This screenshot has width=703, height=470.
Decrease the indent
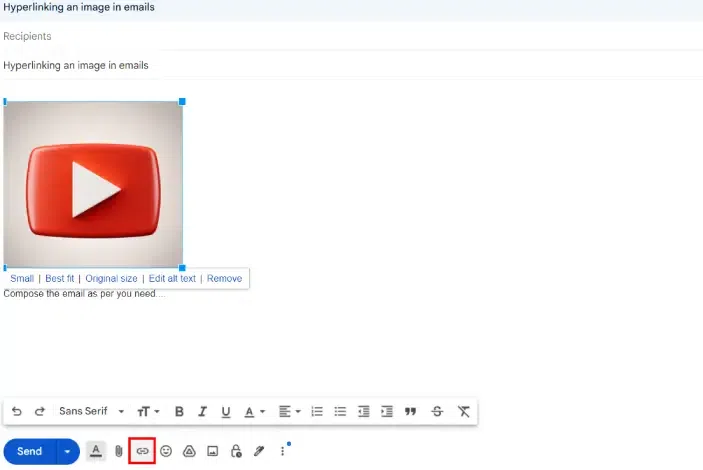tap(364, 411)
